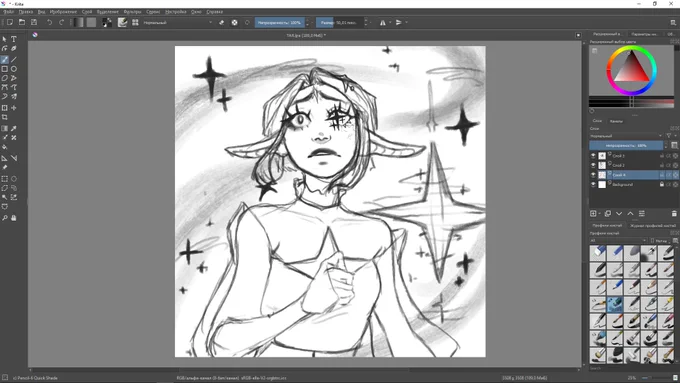Toggle lock on Background layer
The image size is (680, 383).
coord(662,185)
